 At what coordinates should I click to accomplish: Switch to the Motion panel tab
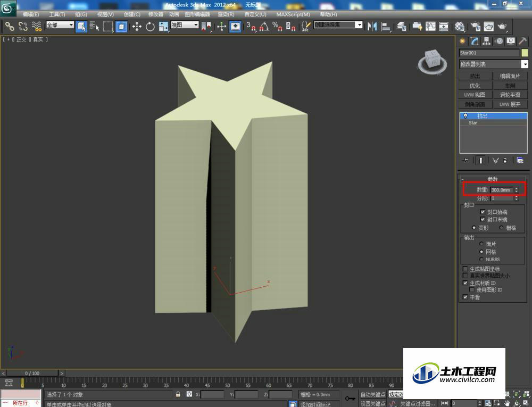click(499, 41)
